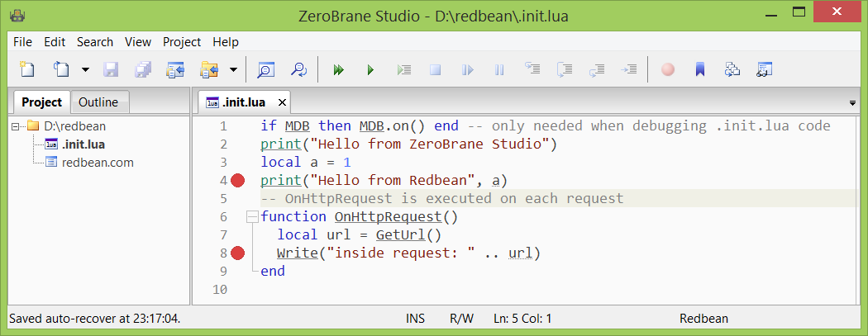Click the Save All files icon
This screenshot has height=336, width=868.
pyautogui.click(x=143, y=69)
